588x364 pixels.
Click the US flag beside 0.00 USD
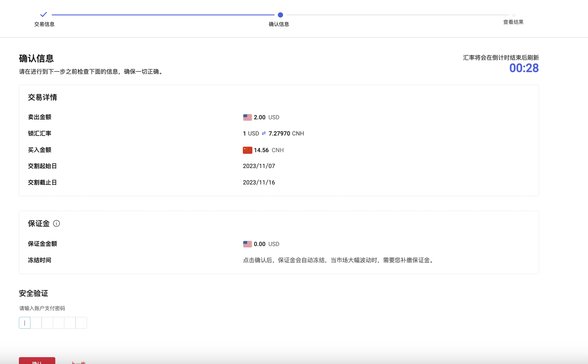tap(247, 244)
